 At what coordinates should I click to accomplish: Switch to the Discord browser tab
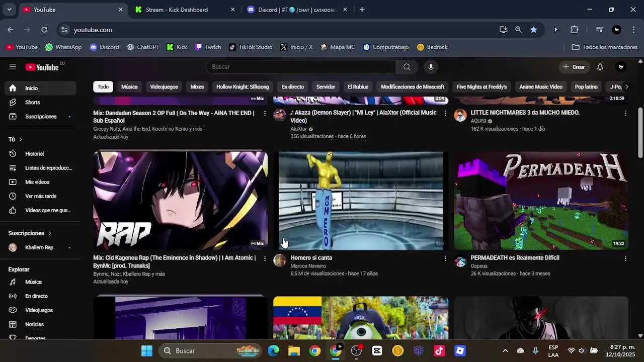click(297, 10)
